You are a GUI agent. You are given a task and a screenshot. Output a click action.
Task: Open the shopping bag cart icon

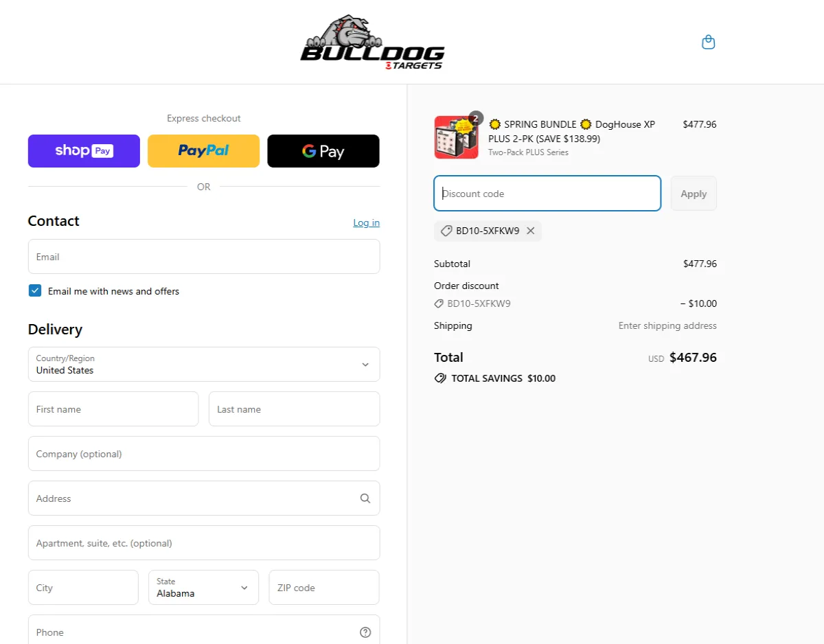click(x=708, y=43)
